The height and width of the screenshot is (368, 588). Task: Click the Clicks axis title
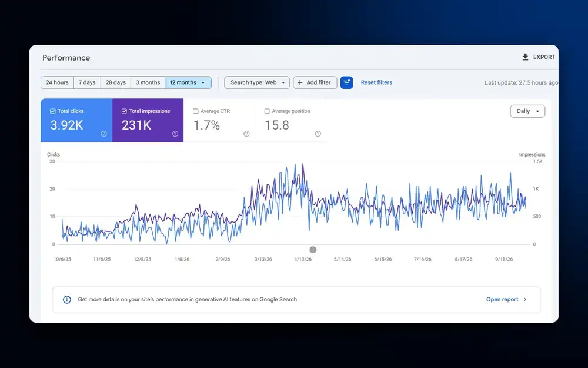(54, 155)
